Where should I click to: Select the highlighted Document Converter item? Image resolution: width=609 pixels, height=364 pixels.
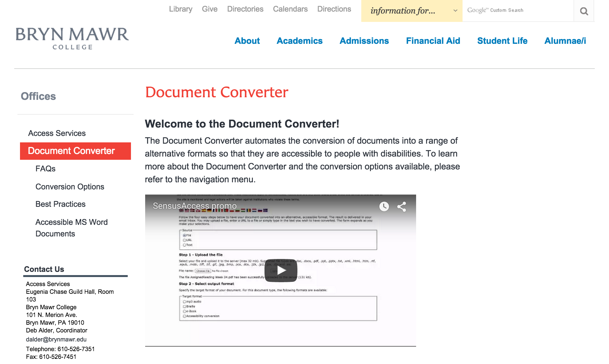pyautogui.click(x=75, y=151)
